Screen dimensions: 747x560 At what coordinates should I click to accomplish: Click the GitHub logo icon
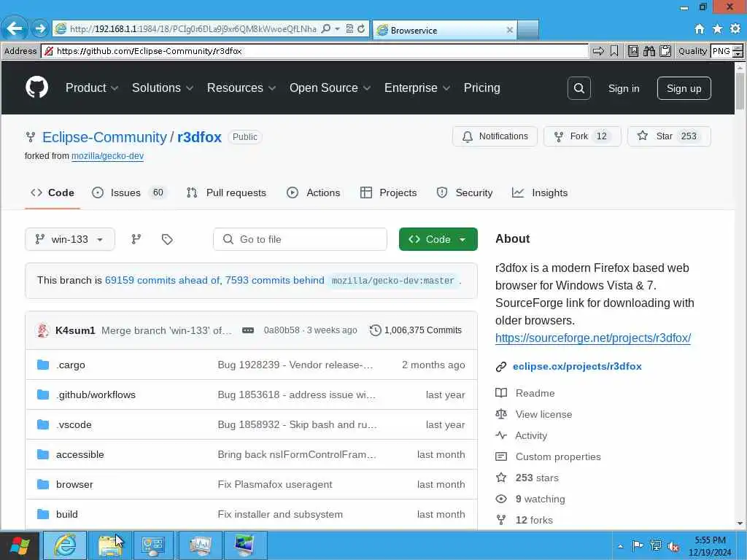[x=36, y=87]
